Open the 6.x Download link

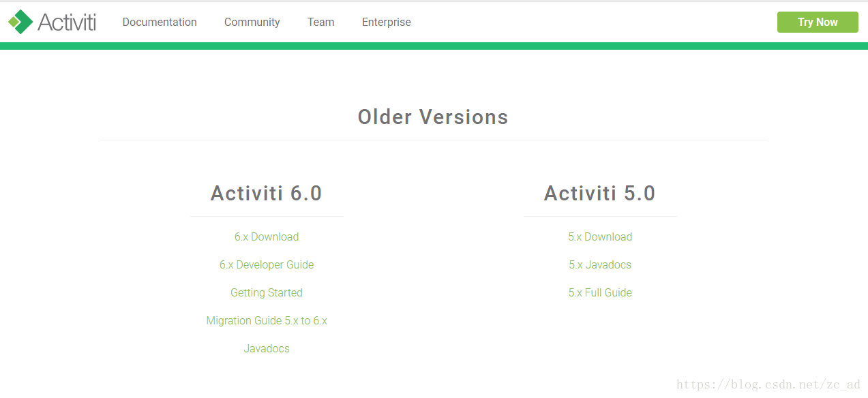click(267, 236)
